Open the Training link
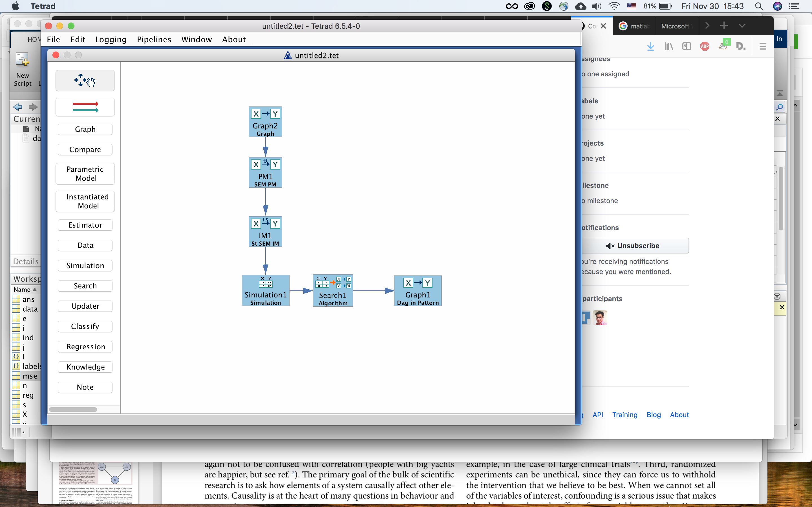 625,415
